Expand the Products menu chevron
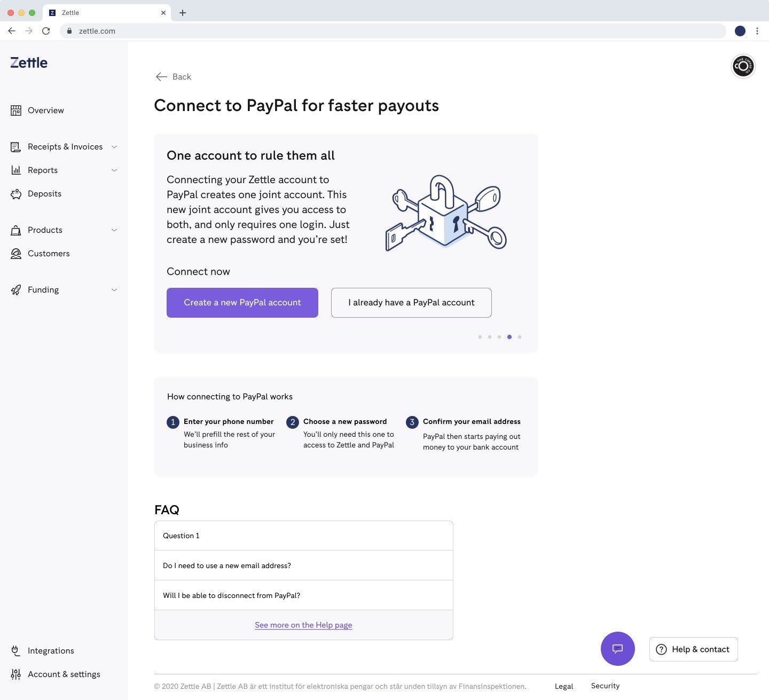The height and width of the screenshot is (700, 769). click(x=114, y=230)
